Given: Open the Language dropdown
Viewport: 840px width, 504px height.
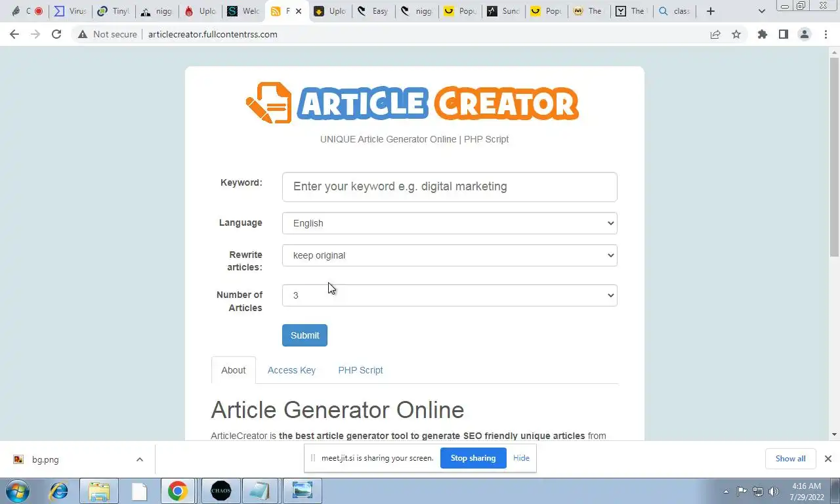Looking at the screenshot, I should tap(450, 223).
